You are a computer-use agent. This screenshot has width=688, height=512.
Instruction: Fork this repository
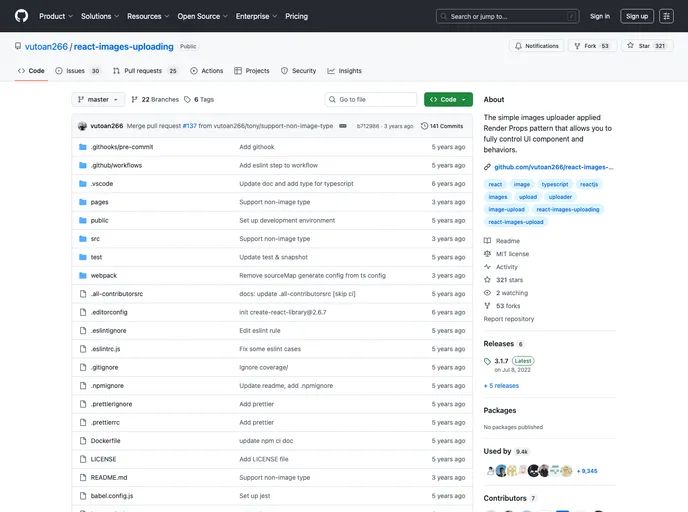tap(592, 46)
